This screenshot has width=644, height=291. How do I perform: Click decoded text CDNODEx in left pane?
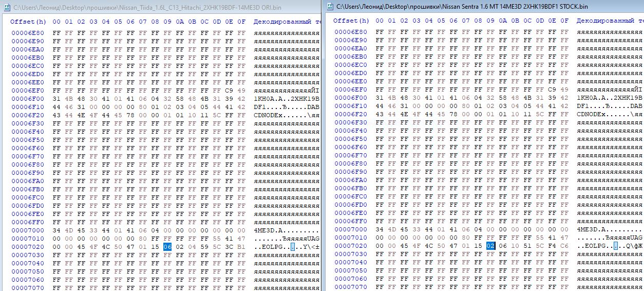269,115
